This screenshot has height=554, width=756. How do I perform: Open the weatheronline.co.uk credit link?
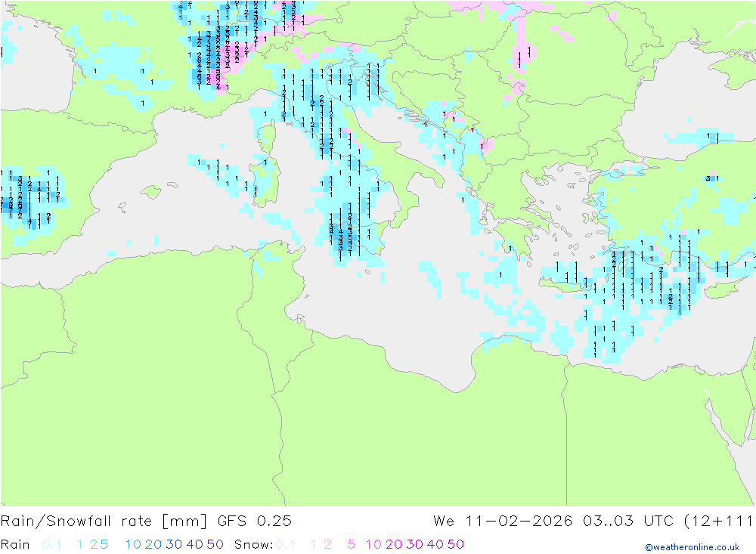[x=692, y=547]
